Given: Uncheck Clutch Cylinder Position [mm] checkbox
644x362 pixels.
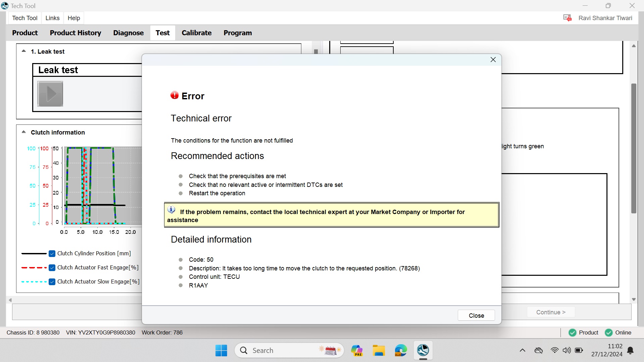Looking at the screenshot, I should (52, 254).
